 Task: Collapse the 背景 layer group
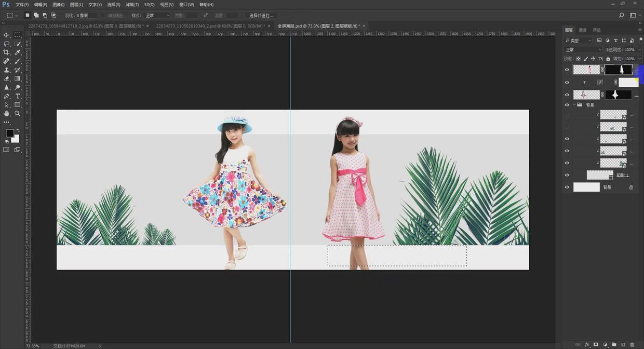click(574, 105)
